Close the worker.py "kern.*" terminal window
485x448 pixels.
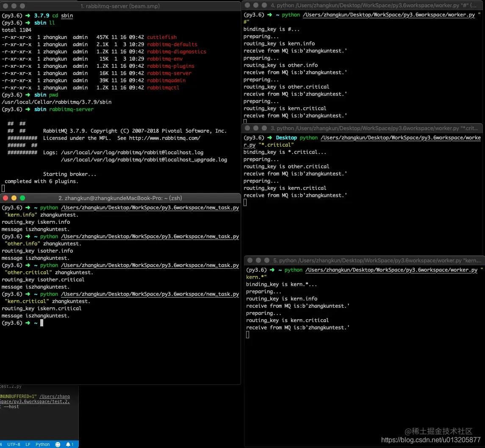tap(250, 260)
